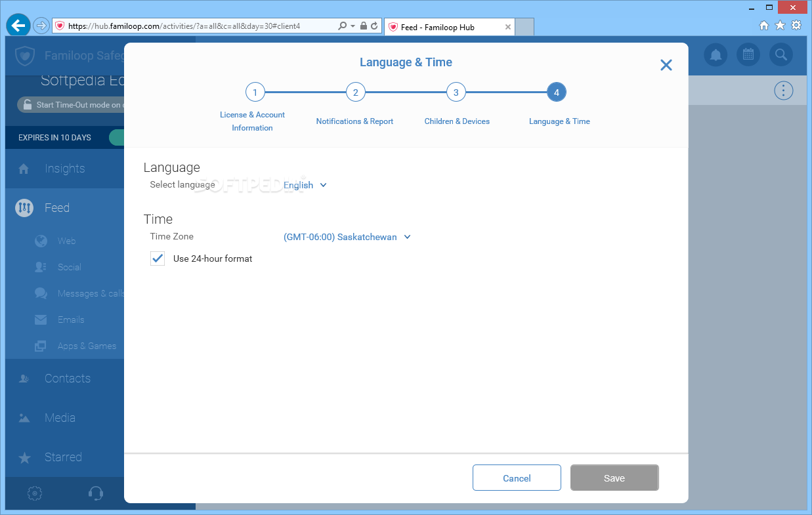Open Messages & calls feed item

point(90,293)
